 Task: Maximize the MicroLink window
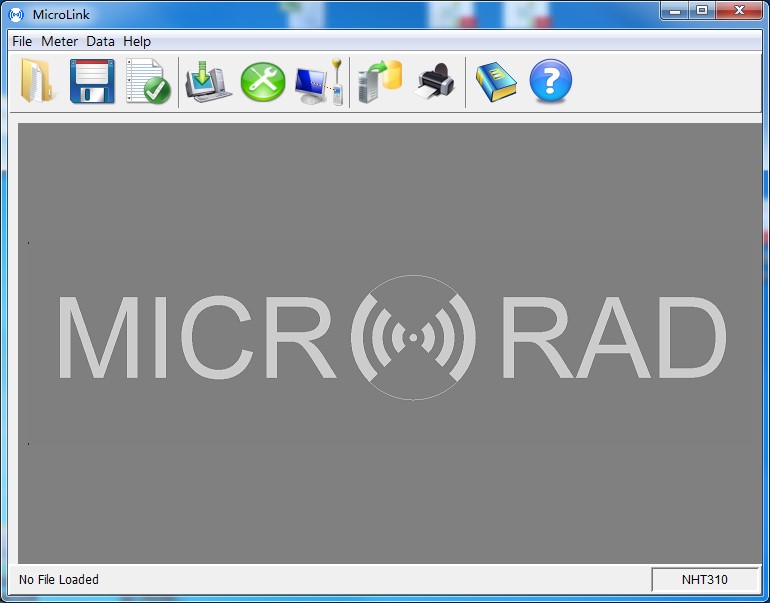click(702, 10)
